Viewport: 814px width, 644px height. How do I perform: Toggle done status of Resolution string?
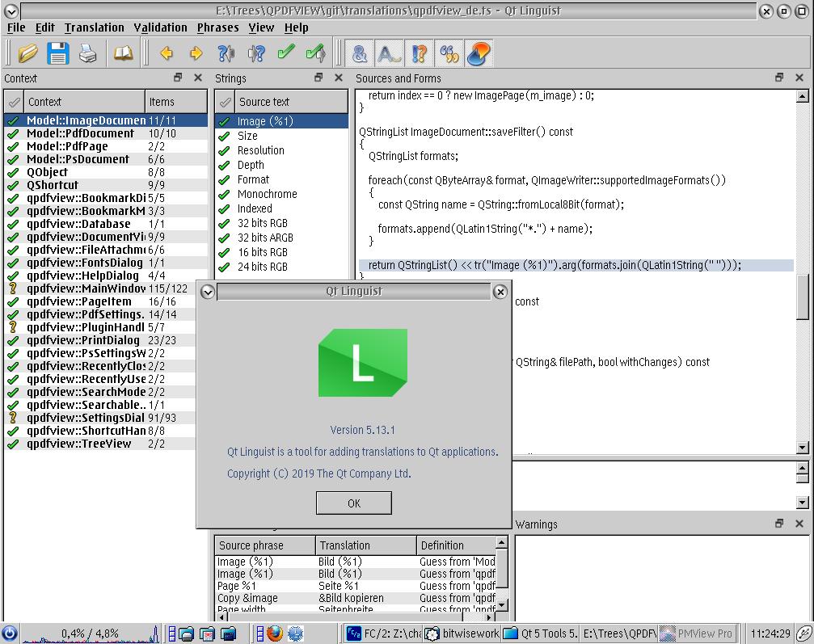coord(225,150)
